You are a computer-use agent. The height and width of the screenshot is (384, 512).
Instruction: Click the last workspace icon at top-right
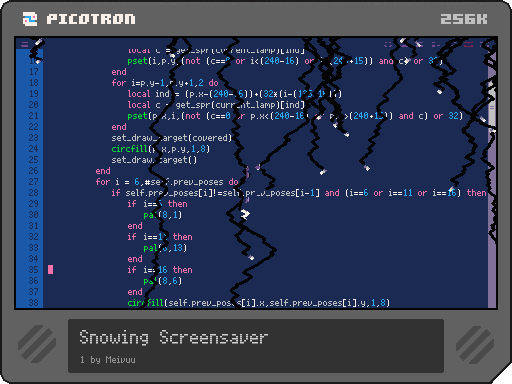click(x=485, y=44)
